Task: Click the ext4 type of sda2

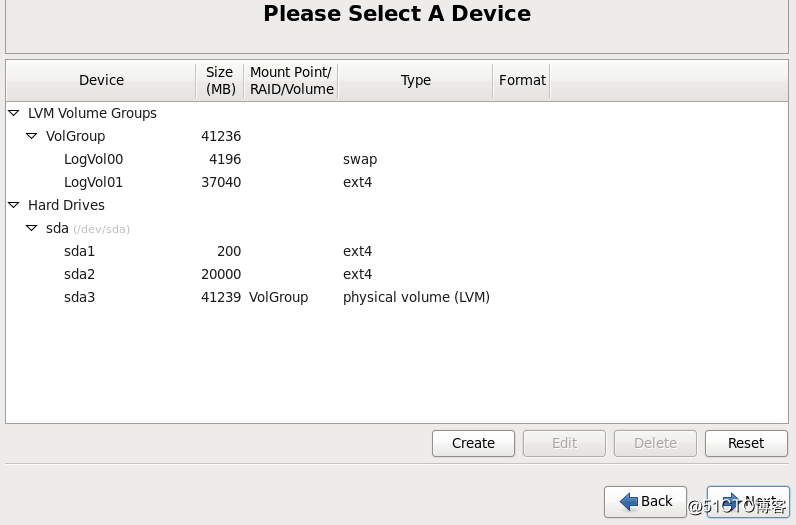Action: click(x=357, y=274)
